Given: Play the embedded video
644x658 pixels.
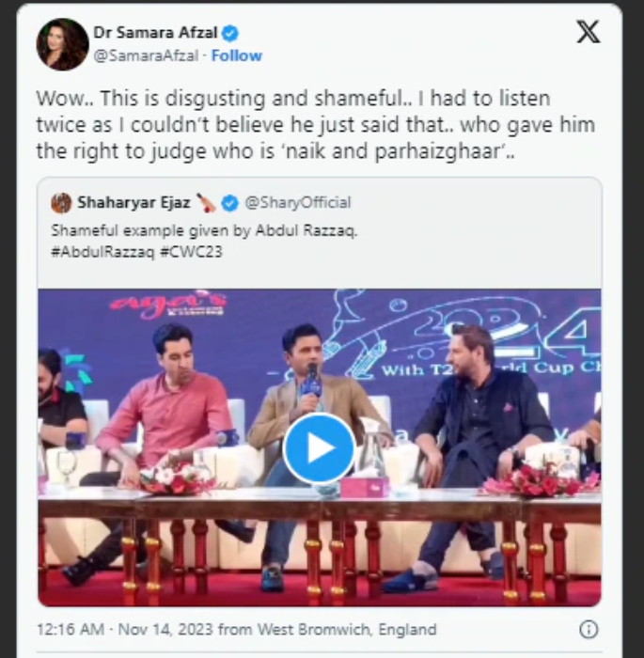Looking at the screenshot, I should [x=319, y=447].
